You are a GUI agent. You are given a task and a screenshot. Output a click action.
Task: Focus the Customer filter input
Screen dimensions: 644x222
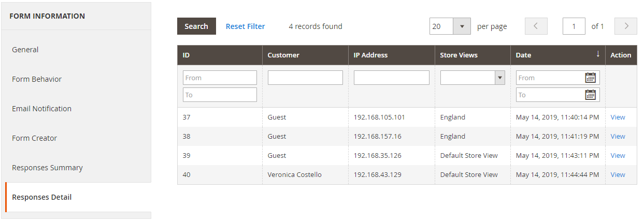point(305,78)
